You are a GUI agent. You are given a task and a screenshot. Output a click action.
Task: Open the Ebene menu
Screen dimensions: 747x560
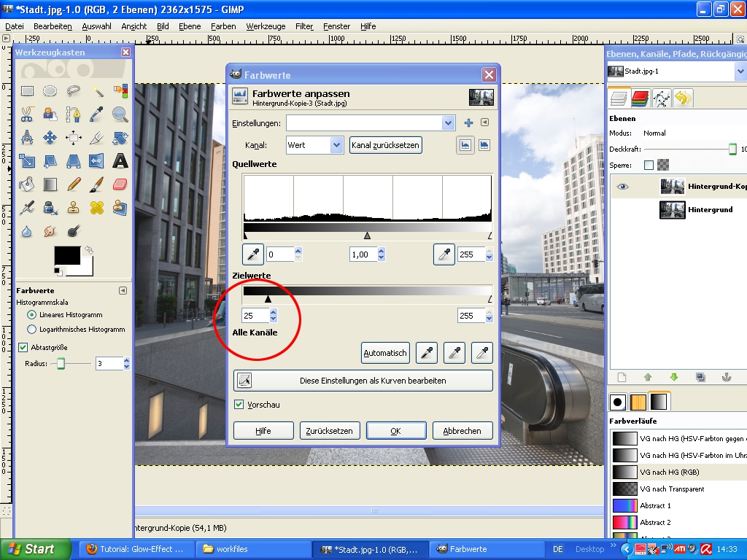point(190,26)
